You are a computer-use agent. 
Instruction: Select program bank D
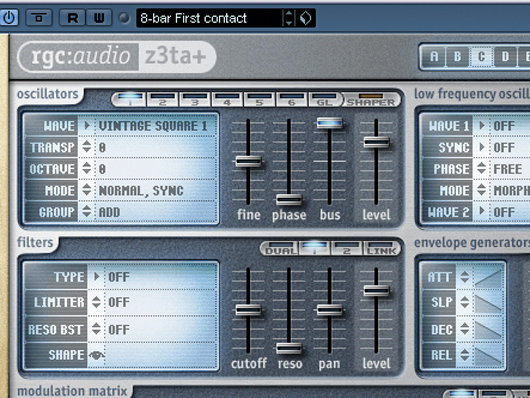coord(505,56)
